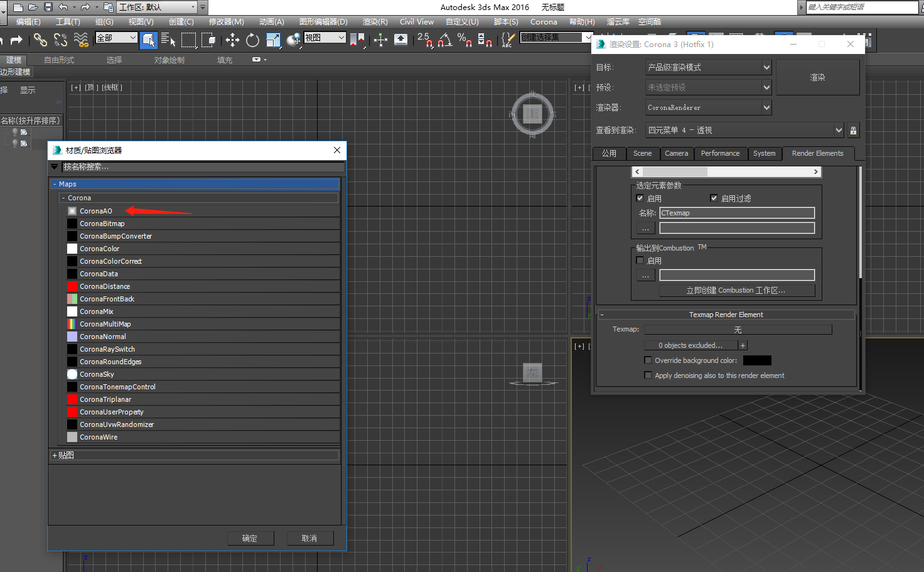The image size is (924, 572).
Task: Click the Undo arrow in quick access toolbar
Action: tap(63, 8)
